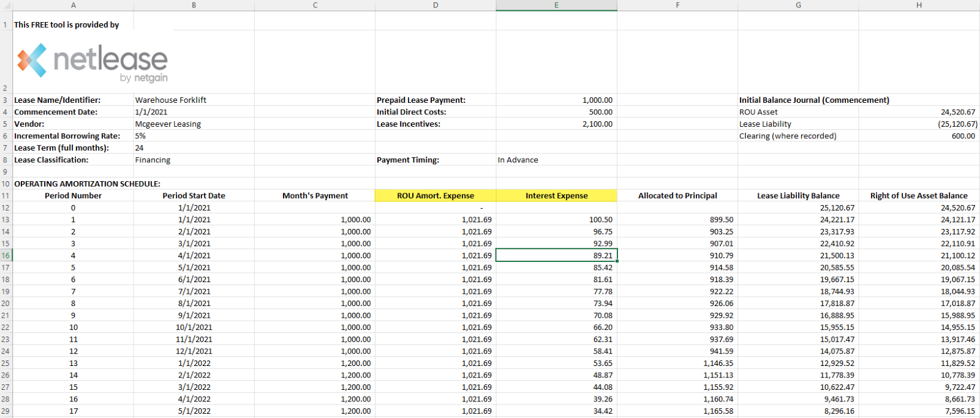Select interest expense cell 89.21
980x418 pixels.
tap(556, 255)
